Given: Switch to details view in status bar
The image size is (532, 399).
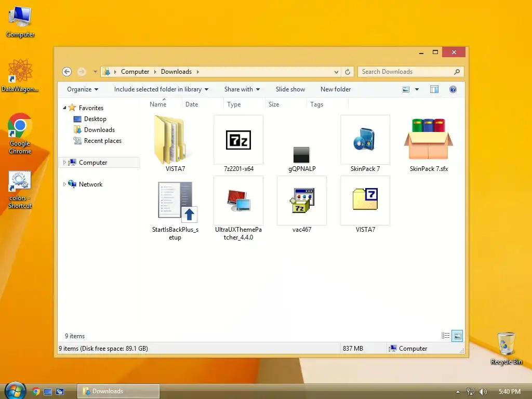Looking at the screenshot, I should (x=445, y=336).
